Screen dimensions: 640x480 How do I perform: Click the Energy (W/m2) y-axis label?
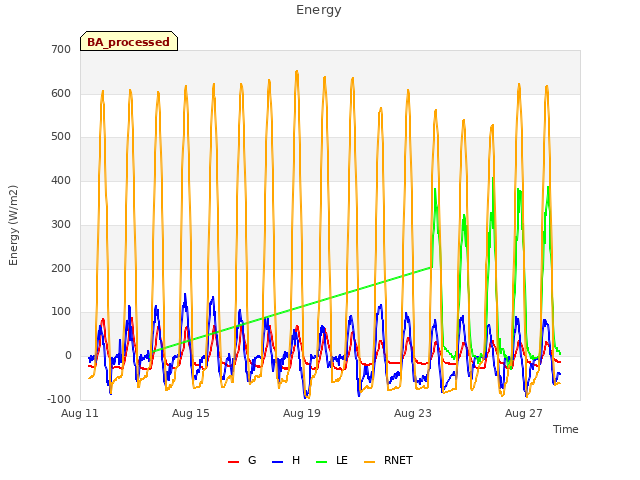(x=13, y=225)
